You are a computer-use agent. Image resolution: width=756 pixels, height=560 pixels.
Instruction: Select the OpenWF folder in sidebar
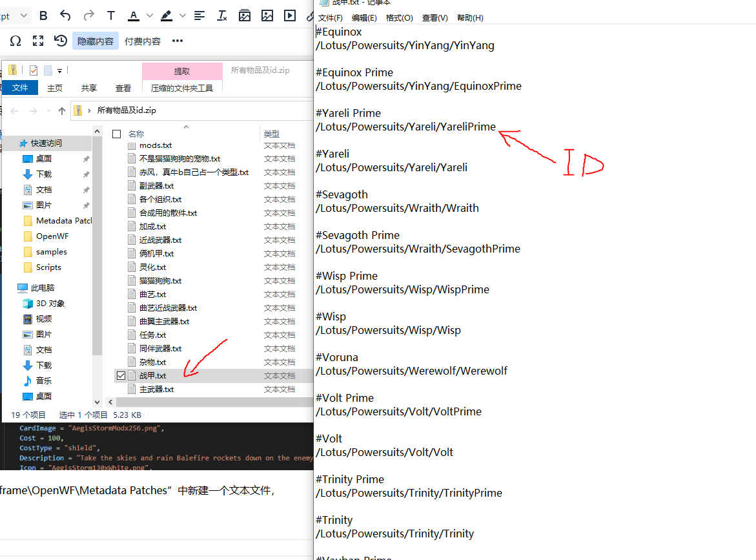[x=52, y=236]
